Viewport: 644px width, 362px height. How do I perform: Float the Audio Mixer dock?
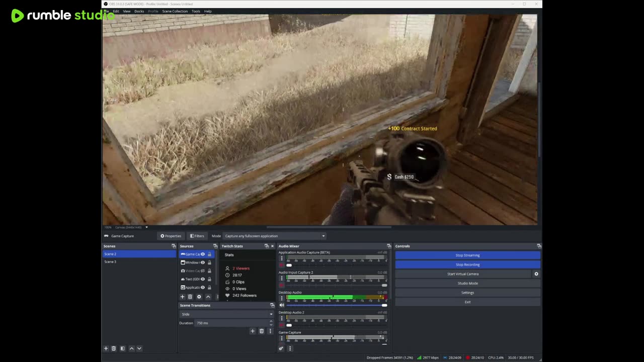tap(388, 246)
